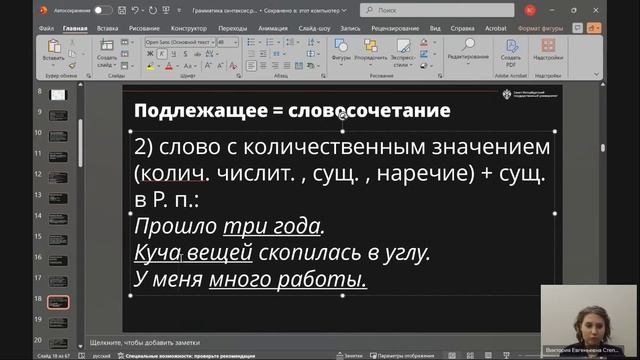This screenshot has width=640, height=360.
Task: Open Express styles (Экспресс-стили)
Action: pos(403,46)
